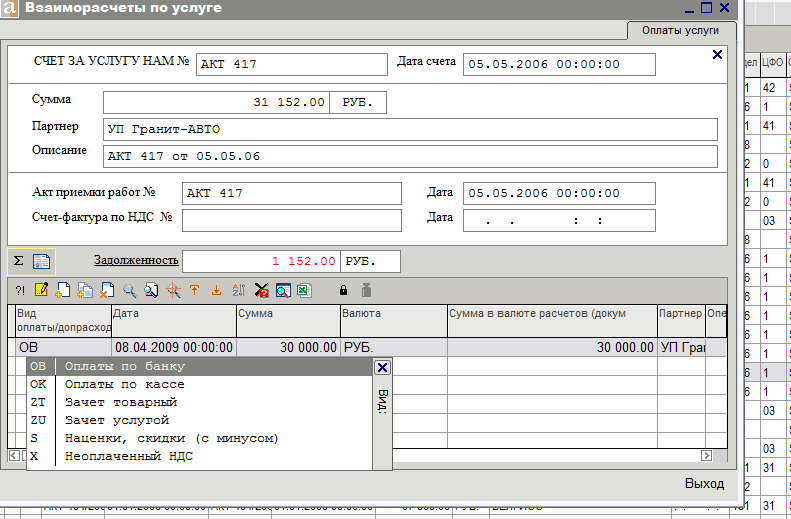This screenshot has height=519, width=791.
Task: Click the empty 'Счет-фактура по НДС №' field
Action: (x=292, y=221)
